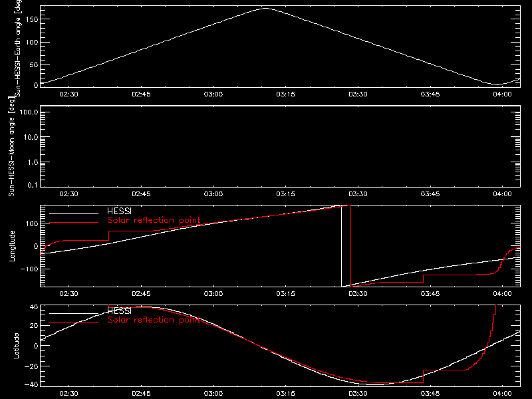The width and height of the screenshot is (532, 399).
Task: Click the 0.1 tick on Moon angle axis
Action: [33, 185]
